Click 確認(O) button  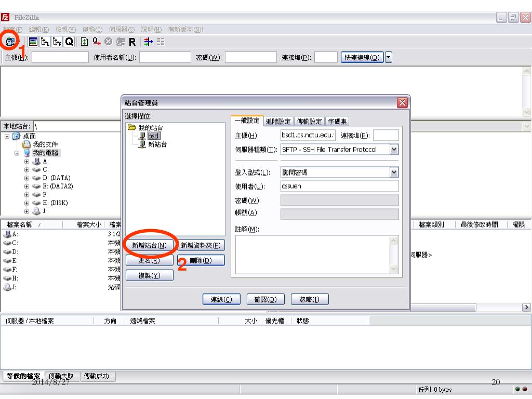pyautogui.click(x=265, y=299)
